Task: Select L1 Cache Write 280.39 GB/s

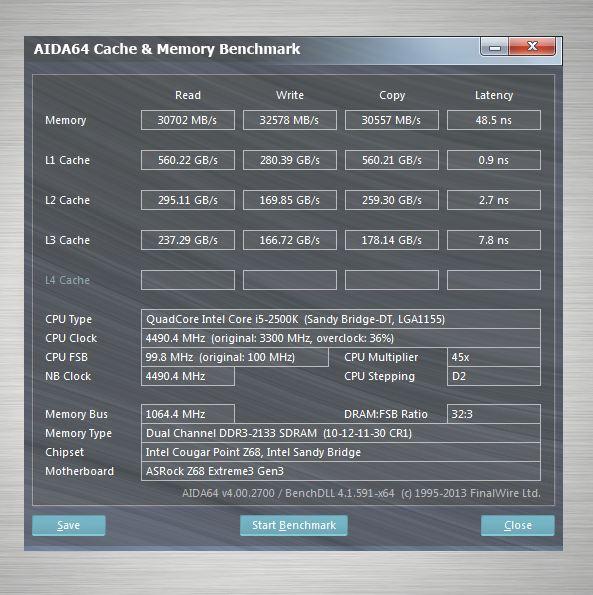Action: click(290, 160)
